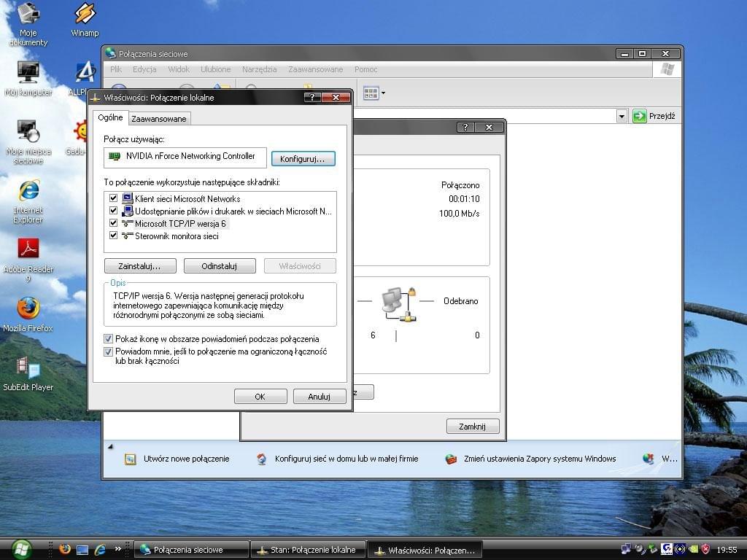Open the Plik menu

point(116,69)
